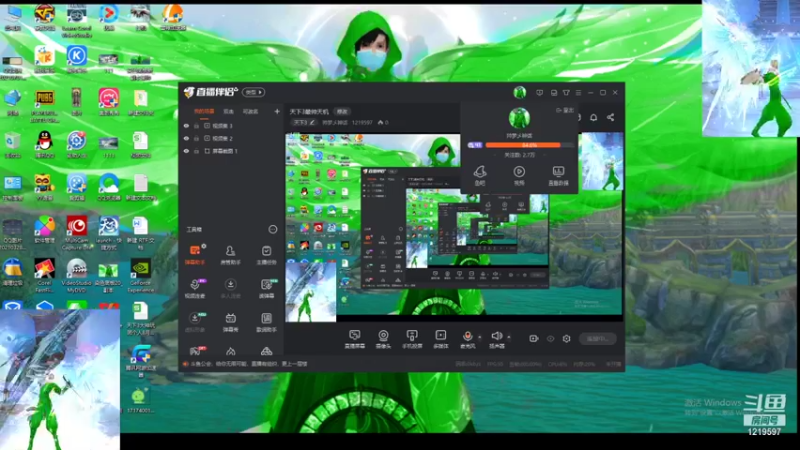Open the PUBG desktop icon
800x450 pixels.
point(44,106)
